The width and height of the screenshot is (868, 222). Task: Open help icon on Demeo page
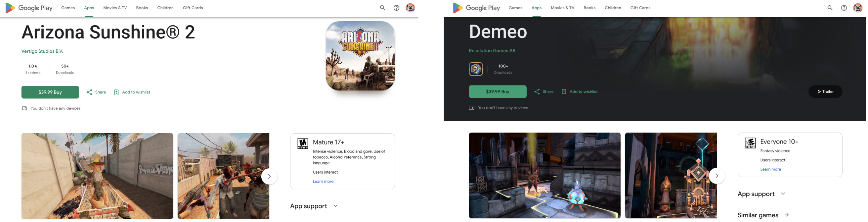(844, 8)
